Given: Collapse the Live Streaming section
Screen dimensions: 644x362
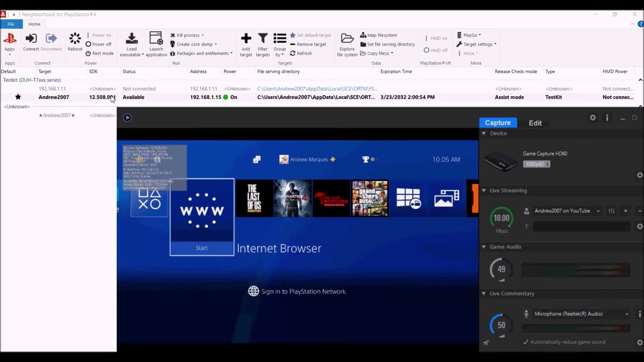Looking at the screenshot, I should (484, 191).
